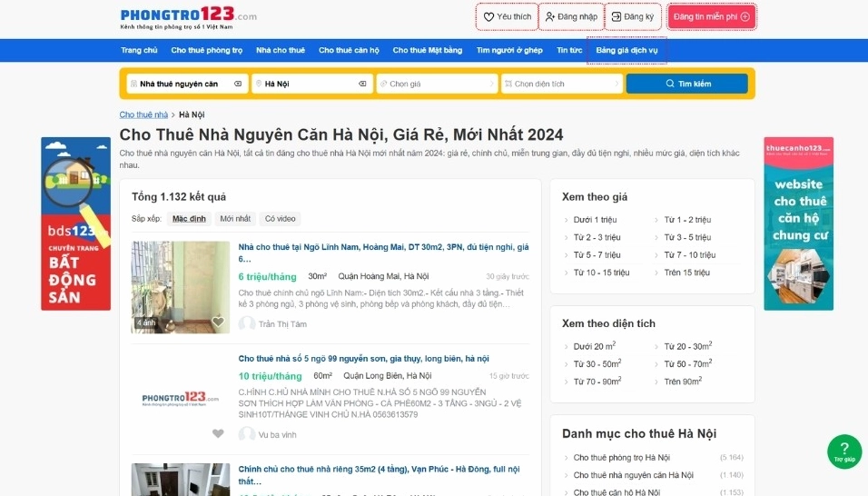
Task: Filter area Dưới 20 m²
Action: (594, 346)
